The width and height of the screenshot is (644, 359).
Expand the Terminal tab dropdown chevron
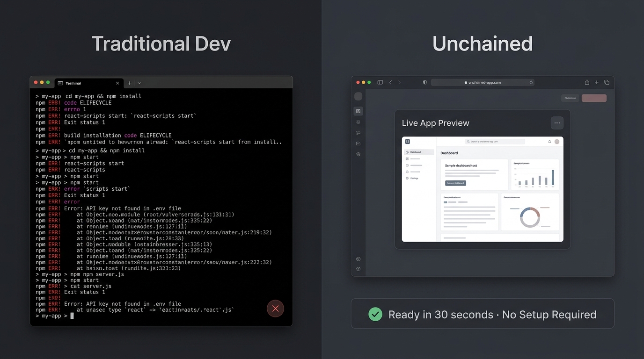[139, 83]
